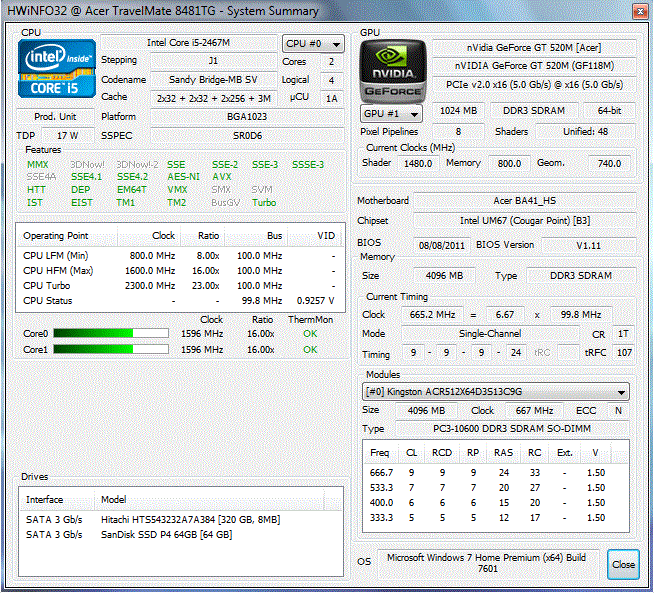Close the System Summary window

tap(640, 11)
